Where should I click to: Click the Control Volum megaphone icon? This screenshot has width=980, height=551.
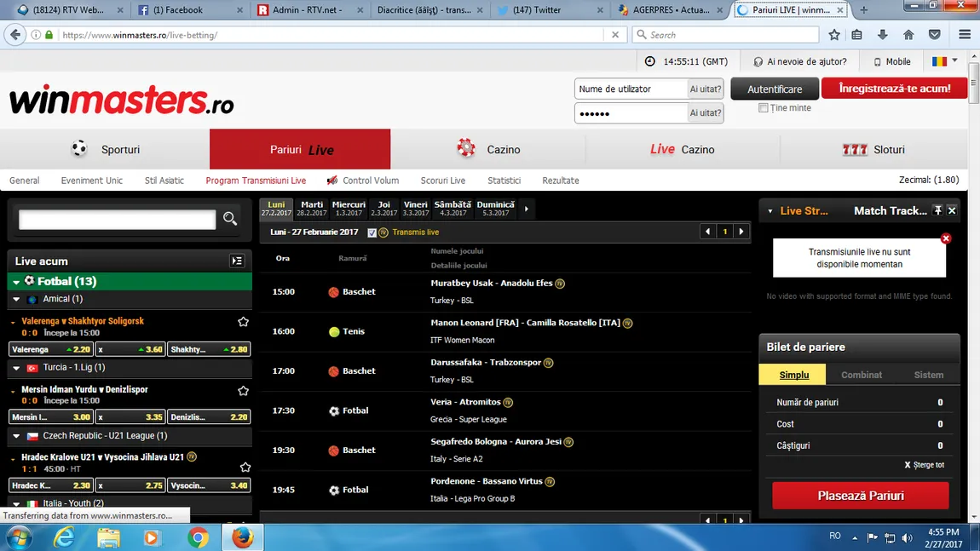click(331, 181)
